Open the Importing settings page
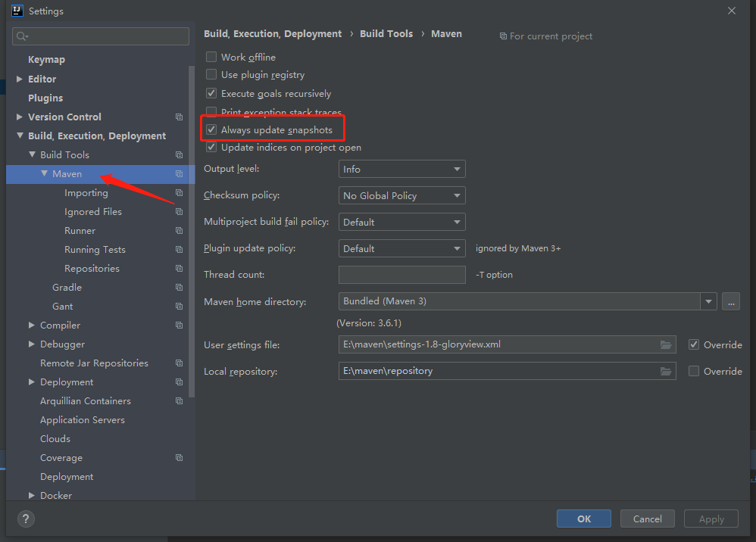 86,193
